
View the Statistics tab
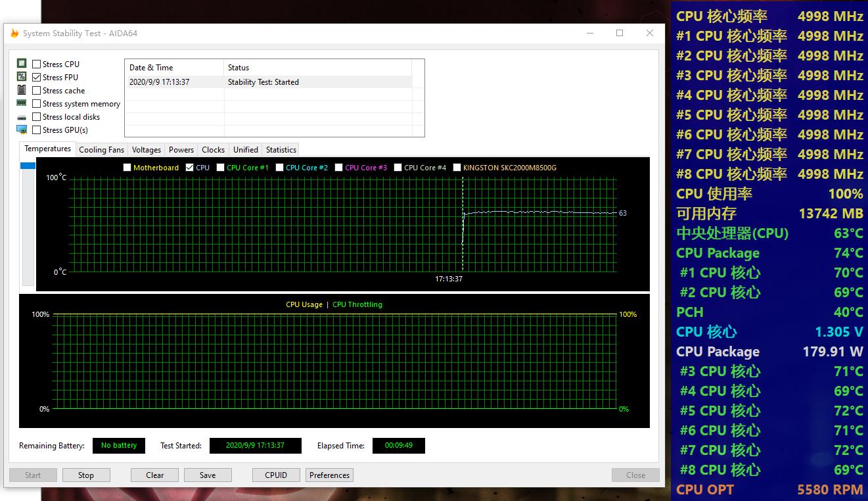click(281, 150)
